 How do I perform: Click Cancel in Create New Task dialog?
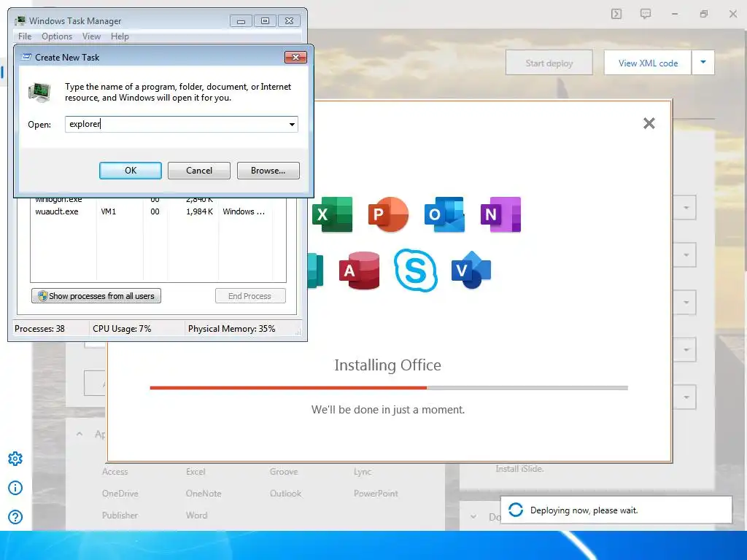199,171
